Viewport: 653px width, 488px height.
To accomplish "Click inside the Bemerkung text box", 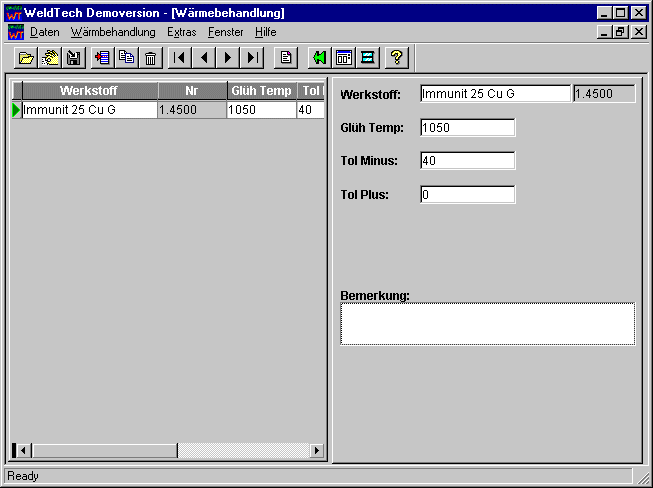I will pyautogui.click(x=487, y=324).
